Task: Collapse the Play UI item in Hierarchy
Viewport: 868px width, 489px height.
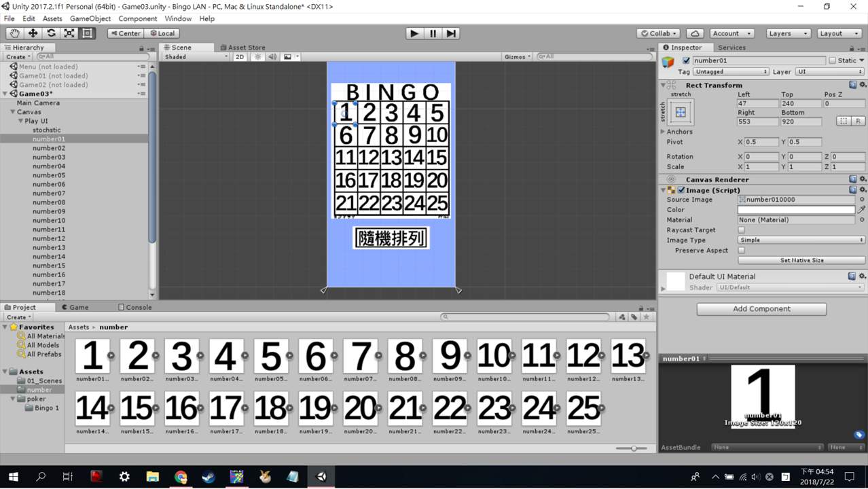Action: (x=21, y=121)
